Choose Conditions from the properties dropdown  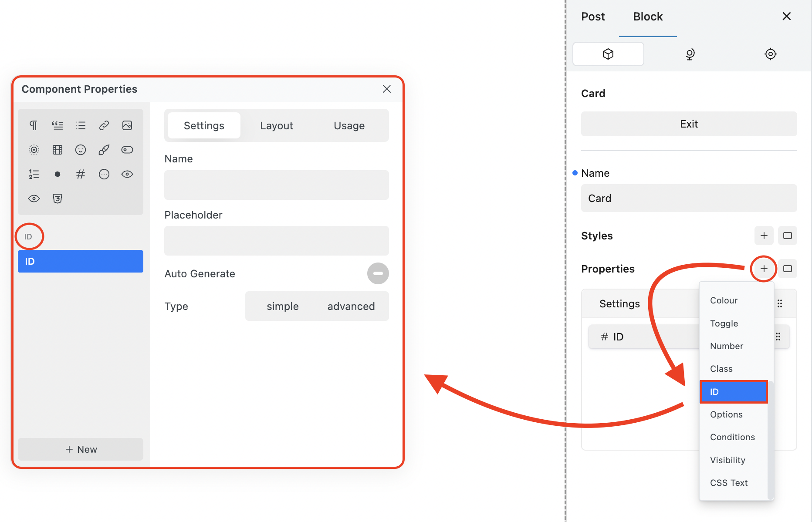click(x=732, y=437)
